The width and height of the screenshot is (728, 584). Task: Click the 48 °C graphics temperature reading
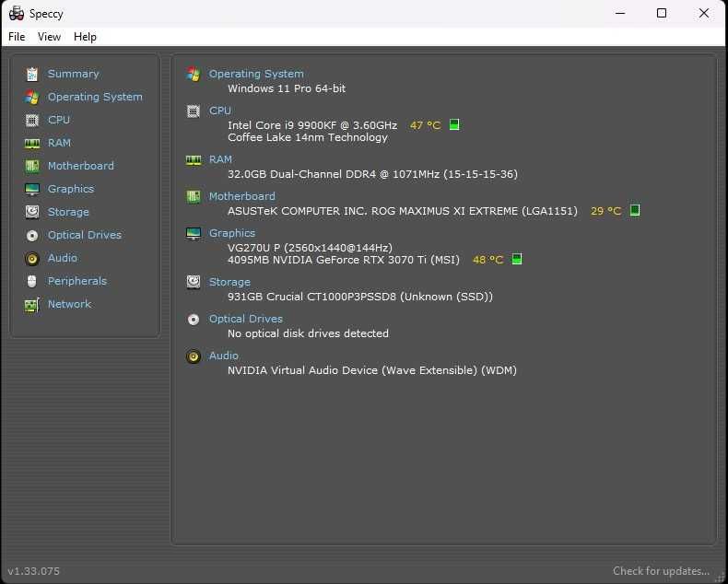[x=488, y=260]
